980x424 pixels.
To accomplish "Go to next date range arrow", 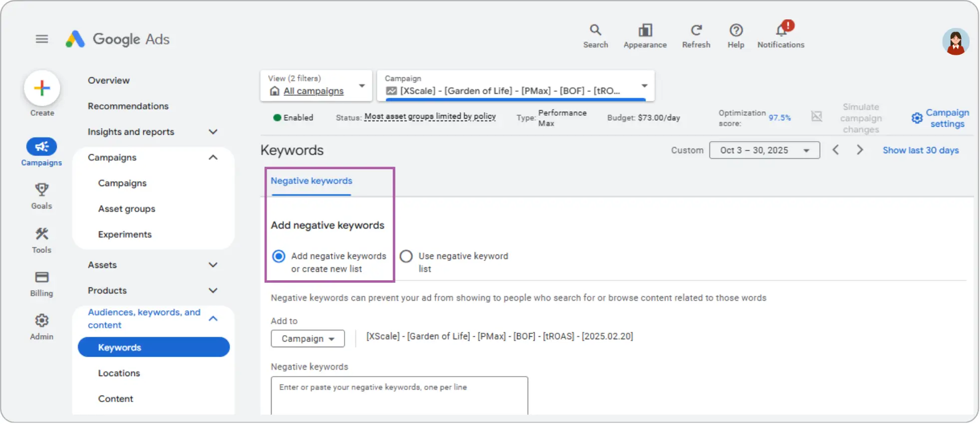I will point(859,150).
